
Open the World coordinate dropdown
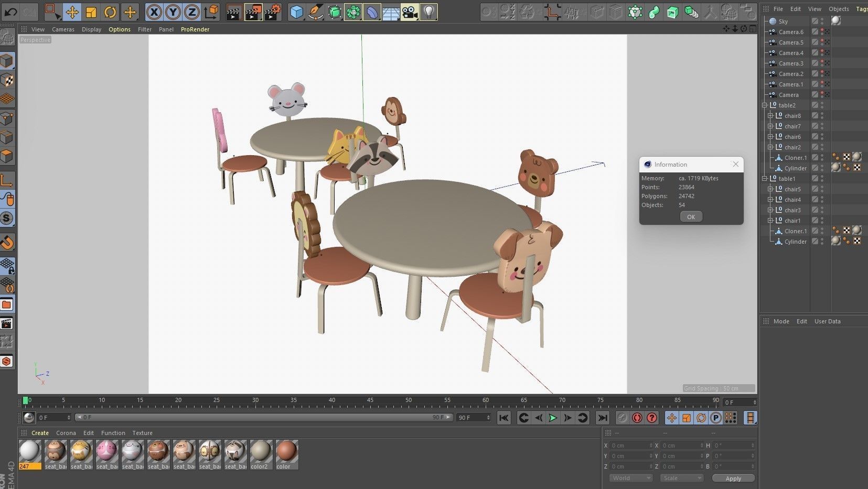coord(631,478)
